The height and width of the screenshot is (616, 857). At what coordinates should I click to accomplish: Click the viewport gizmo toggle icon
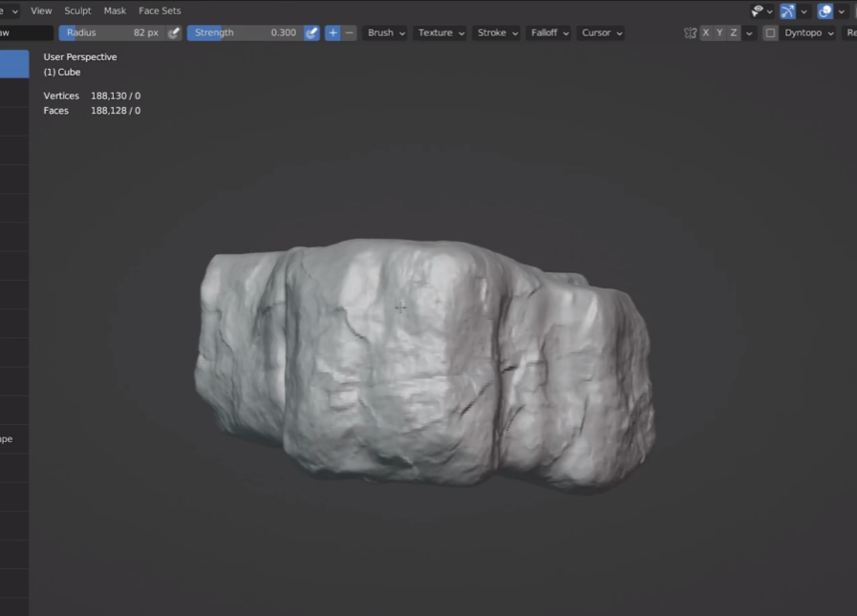(787, 11)
